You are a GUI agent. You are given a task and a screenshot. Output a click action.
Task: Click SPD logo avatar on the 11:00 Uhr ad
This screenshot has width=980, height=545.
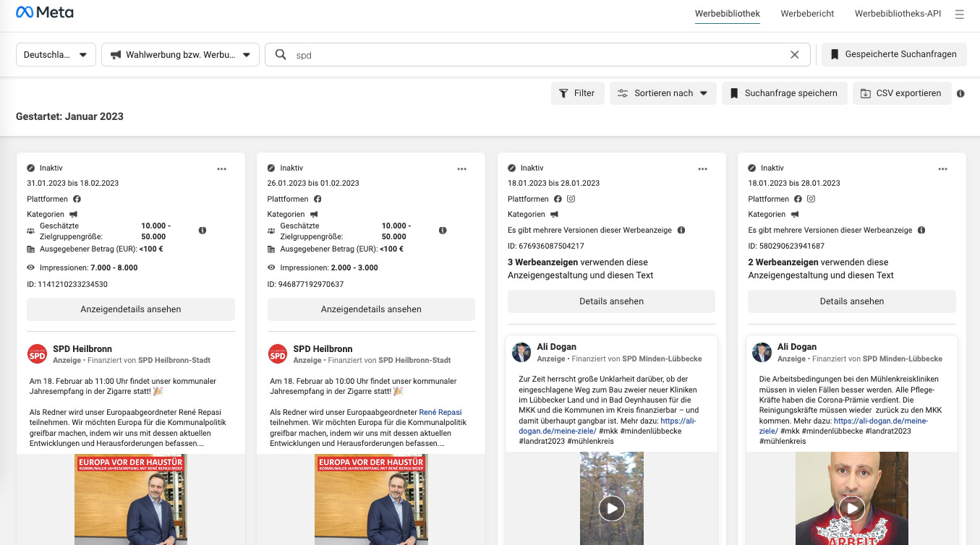coord(37,353)
